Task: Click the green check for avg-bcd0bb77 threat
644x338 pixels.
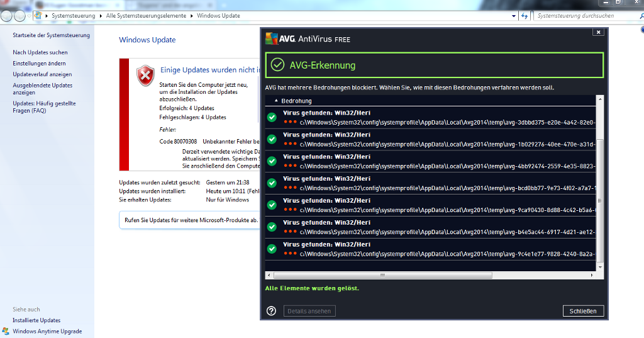Action: coord(272,183)
